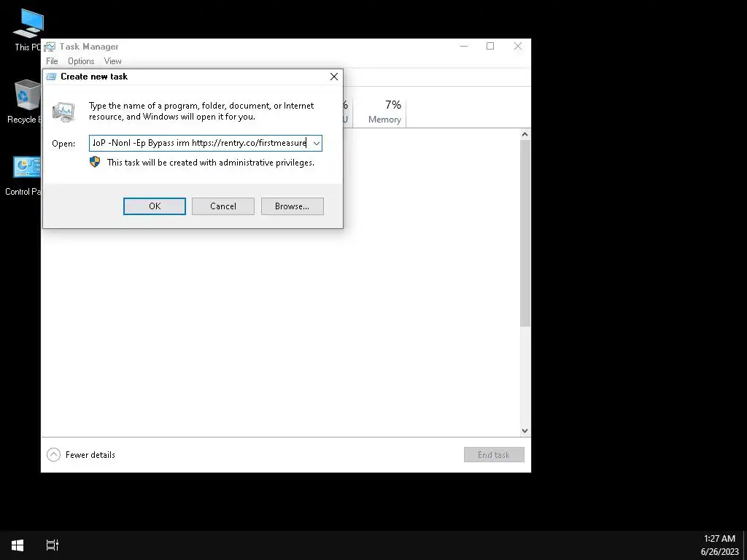Viewport: 747px width, 560px height.
Task: Open the File menu in Task Manager
Action: point(52,61)
